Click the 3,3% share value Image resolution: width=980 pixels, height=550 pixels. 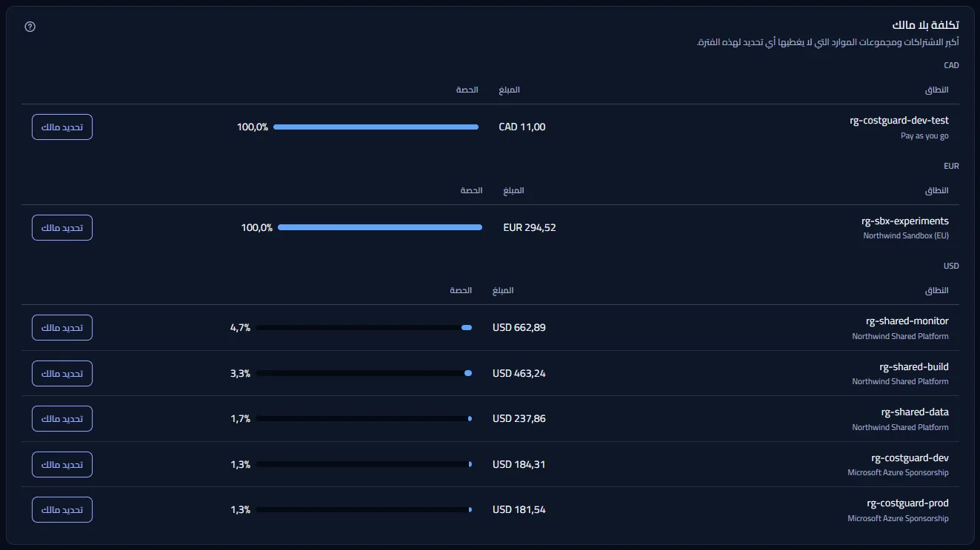click(241, 373)
